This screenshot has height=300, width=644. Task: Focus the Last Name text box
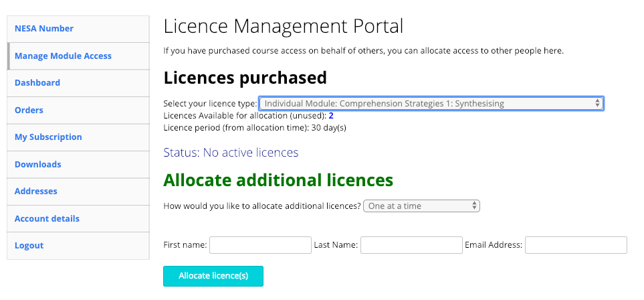click(x=411, y=245)
